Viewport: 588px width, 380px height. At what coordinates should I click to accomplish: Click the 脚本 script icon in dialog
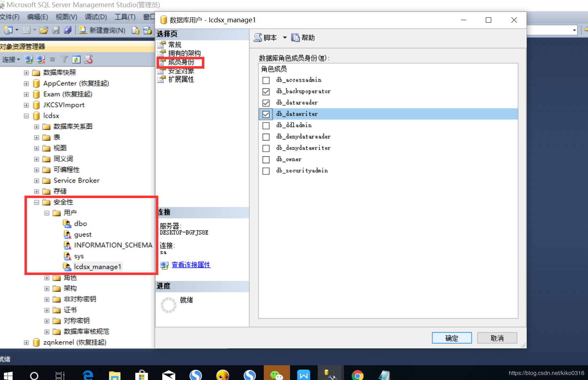258,37
